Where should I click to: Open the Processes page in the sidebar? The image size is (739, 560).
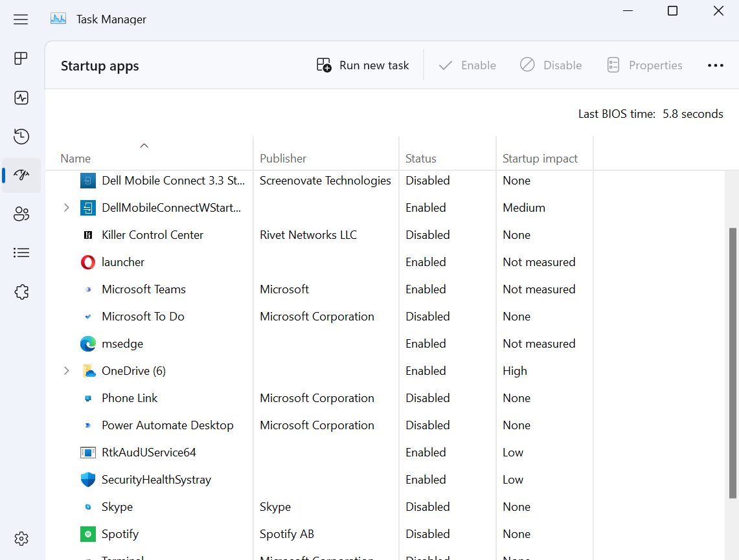[21, 58]
